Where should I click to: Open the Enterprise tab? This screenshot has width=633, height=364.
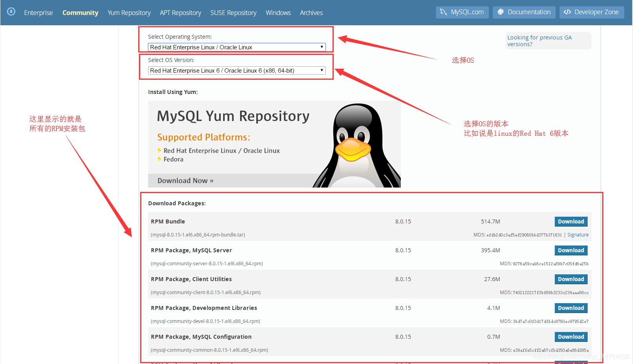pyautogui.click(x=38, y=13)
